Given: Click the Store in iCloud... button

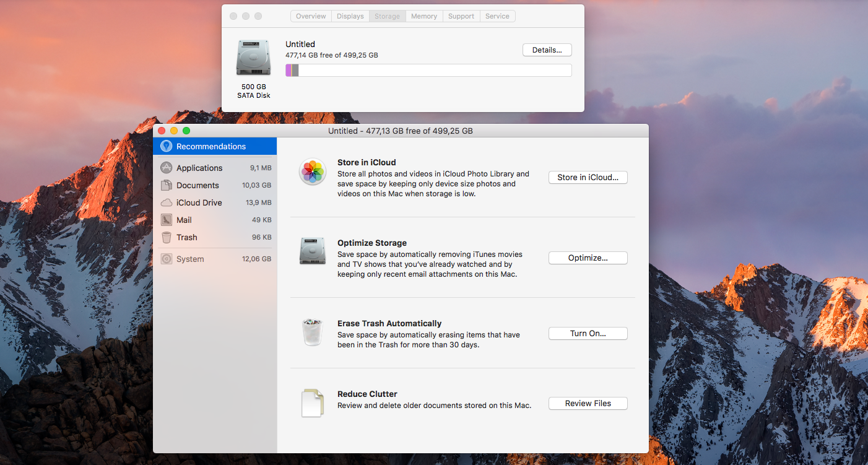Looking at the screenshot, I should [588, 177].
